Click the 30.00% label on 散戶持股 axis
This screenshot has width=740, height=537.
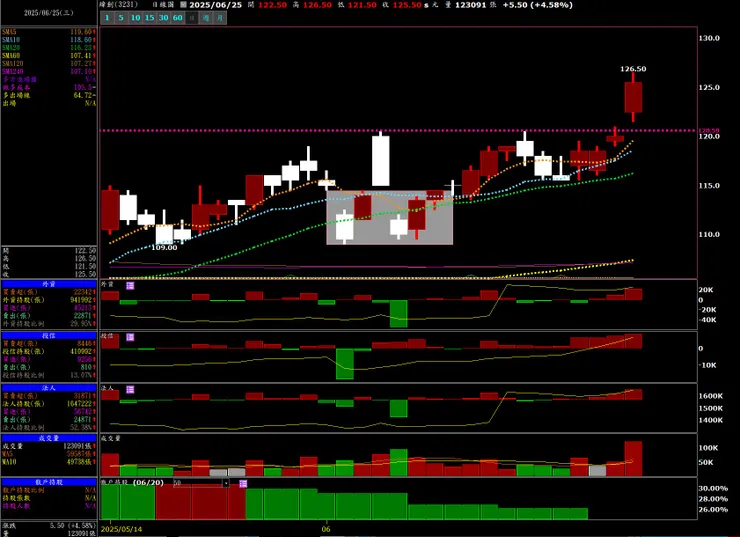click(713, 488)
